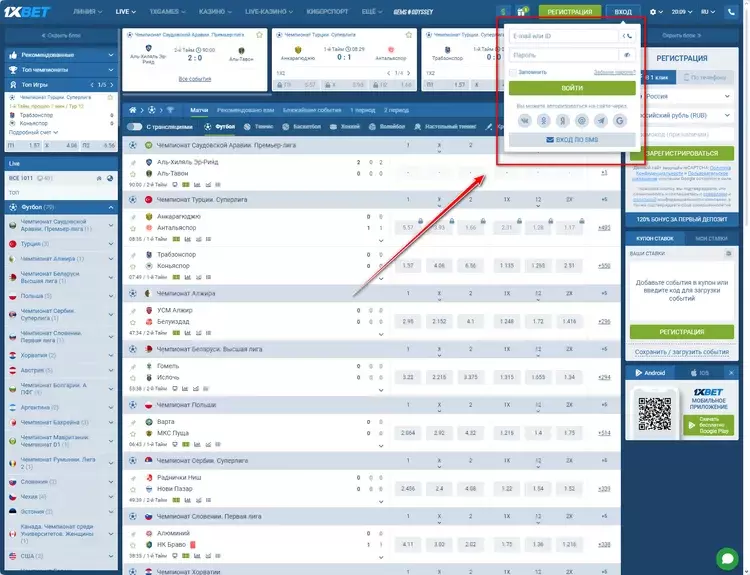
Task: Close the mobile app promo banner
Action: click(x=731, y=373)
